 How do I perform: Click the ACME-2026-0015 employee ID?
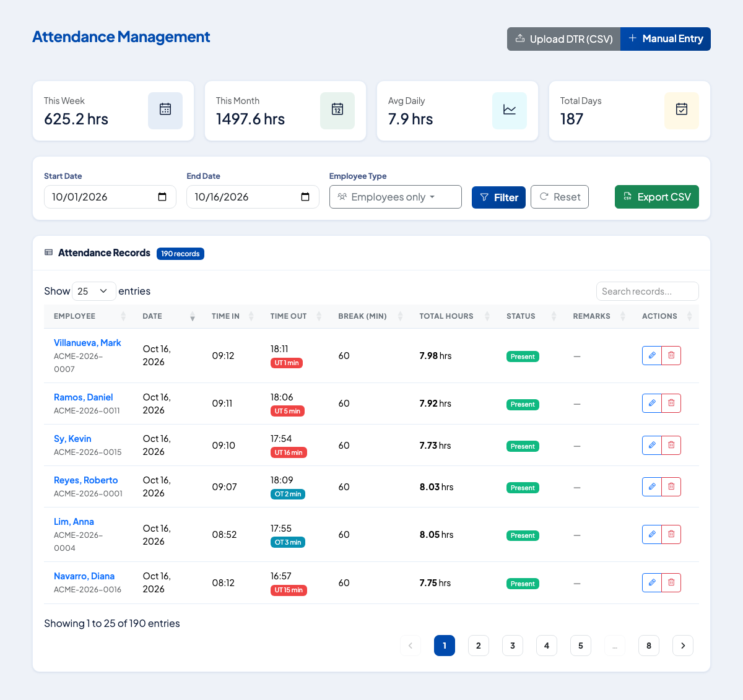(x=88, y=452)
